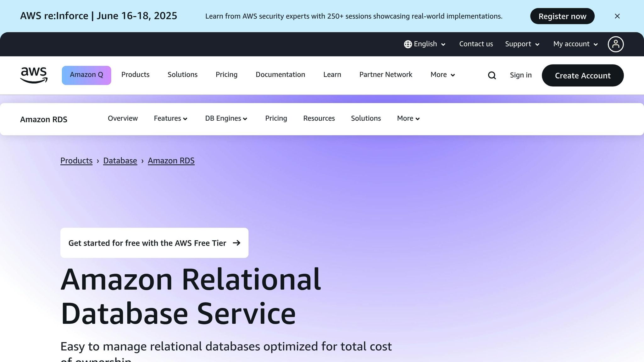Expand the English language dropdown
The height and width of the screenshot is (362, 644).
pos(425,44)
